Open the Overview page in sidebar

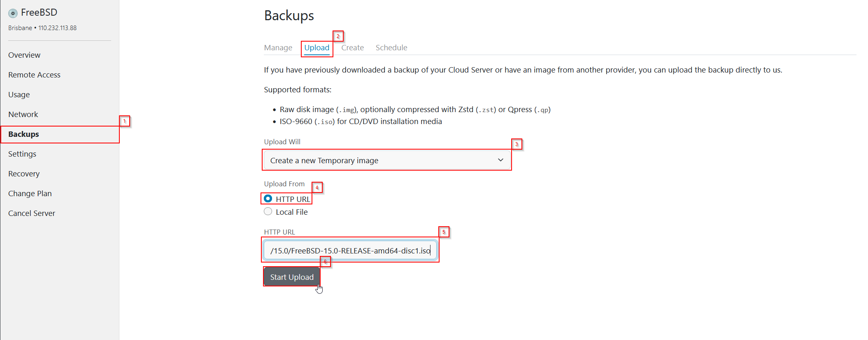point(24,55)
